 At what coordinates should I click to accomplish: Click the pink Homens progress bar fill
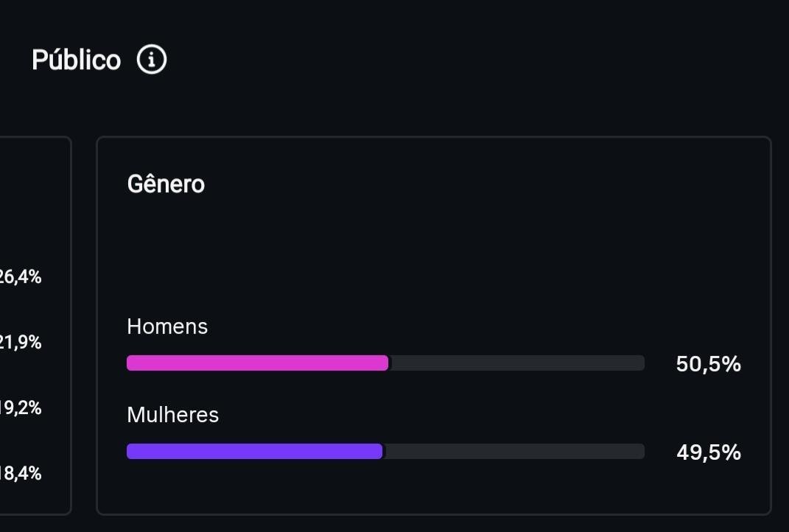click(257, 363)
